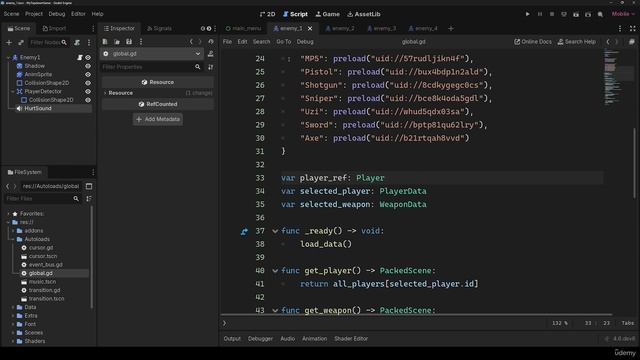Toggle visibility of nested CollisionShape2D under PlayerDetector
The image size is (640, 360).
88,100
